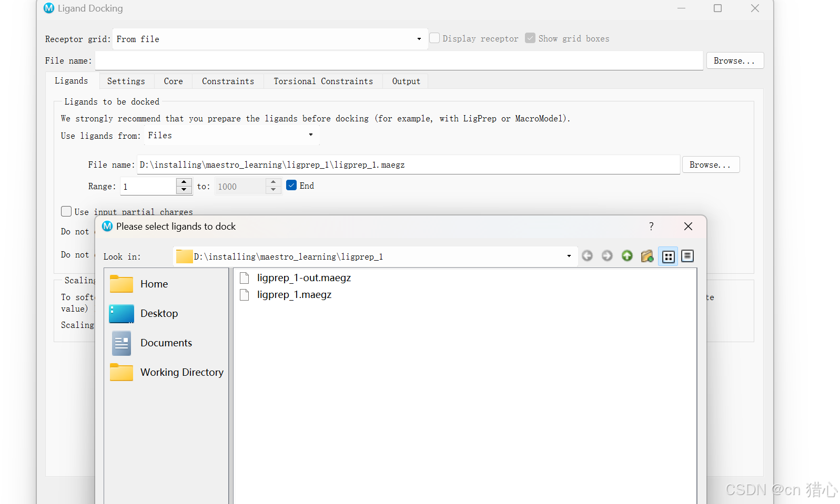Open Working Directory shortcut

tap(167, 372)
